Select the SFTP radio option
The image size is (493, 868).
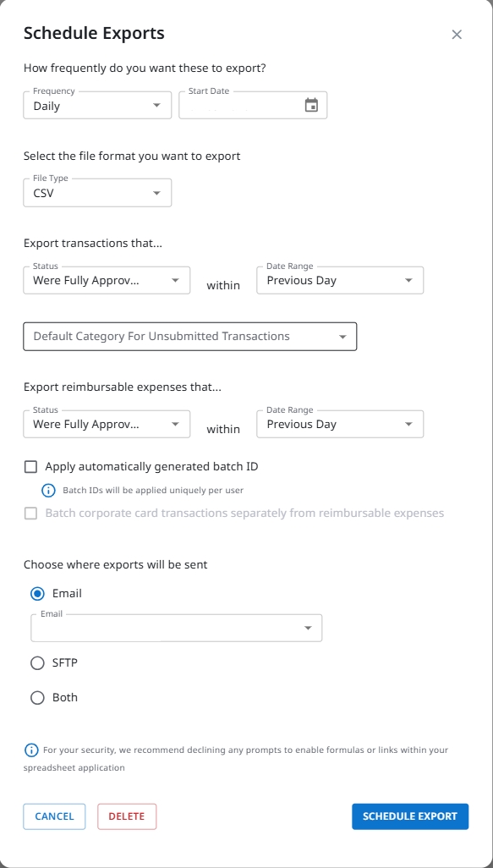click(x=37, y=662)
